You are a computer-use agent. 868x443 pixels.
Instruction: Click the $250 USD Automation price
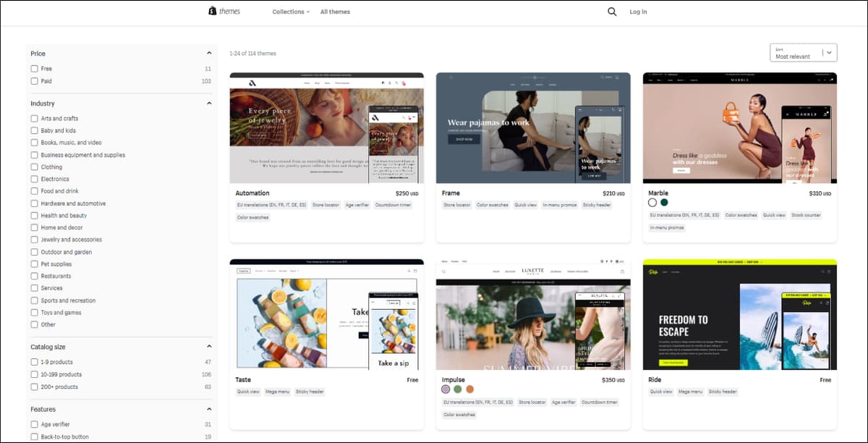click(x=407, y=193)
